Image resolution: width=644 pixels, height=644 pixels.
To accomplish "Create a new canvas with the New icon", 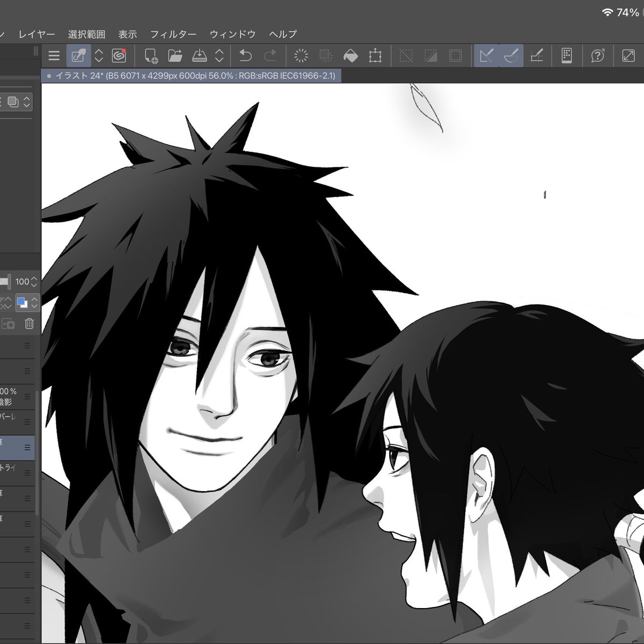I will click(x=151, y=56).
